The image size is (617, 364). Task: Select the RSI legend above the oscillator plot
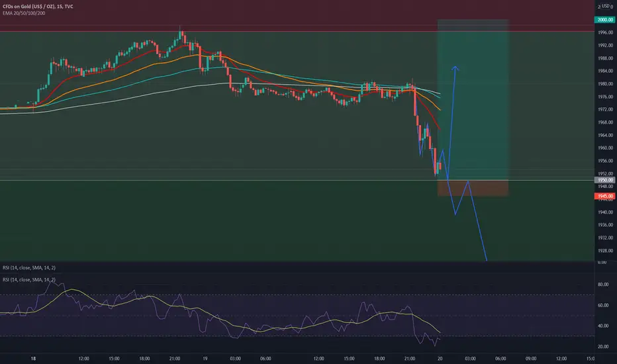(x=28, y=280)
